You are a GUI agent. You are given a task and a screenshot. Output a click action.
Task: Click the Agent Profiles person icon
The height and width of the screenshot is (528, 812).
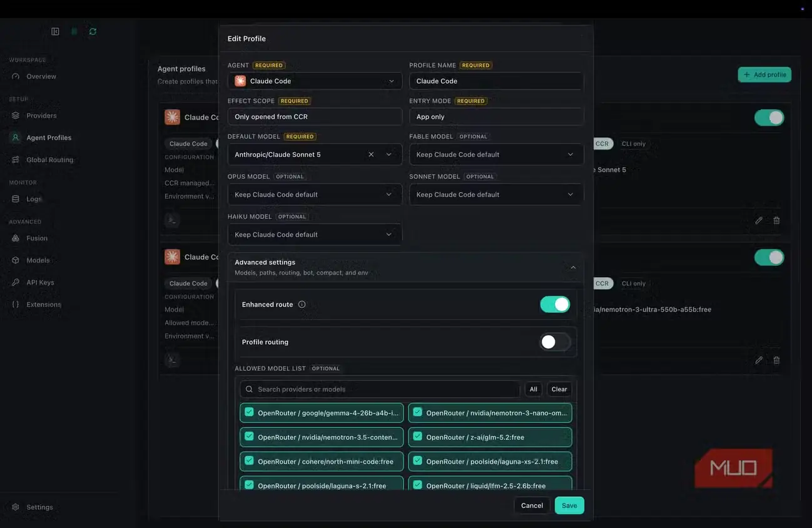(x=16, y=138)
